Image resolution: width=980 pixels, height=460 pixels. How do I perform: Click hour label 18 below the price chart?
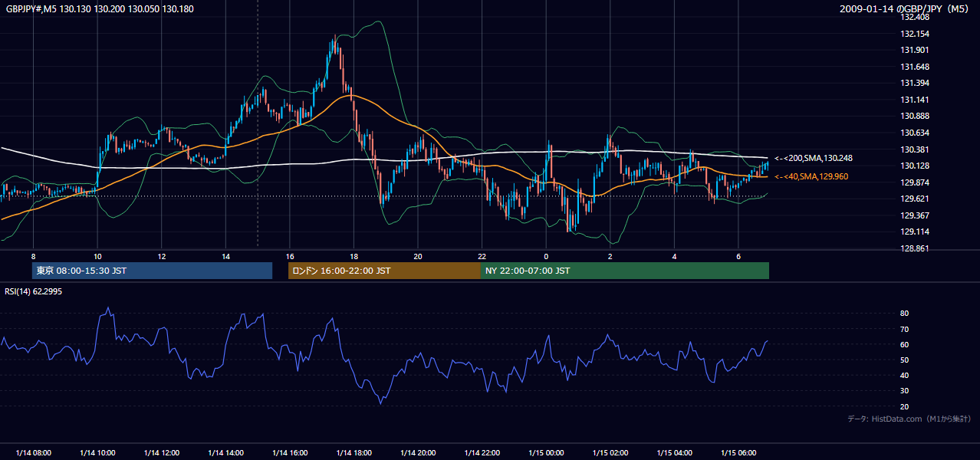pyautogui.click(x=354, y=256)
